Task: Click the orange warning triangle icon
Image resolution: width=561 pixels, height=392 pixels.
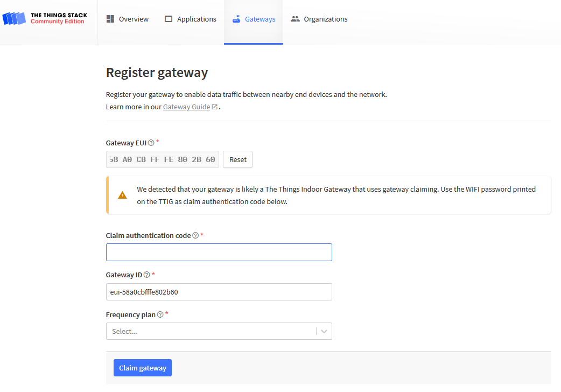Action: pyautogui.click(x=122, y=195)
